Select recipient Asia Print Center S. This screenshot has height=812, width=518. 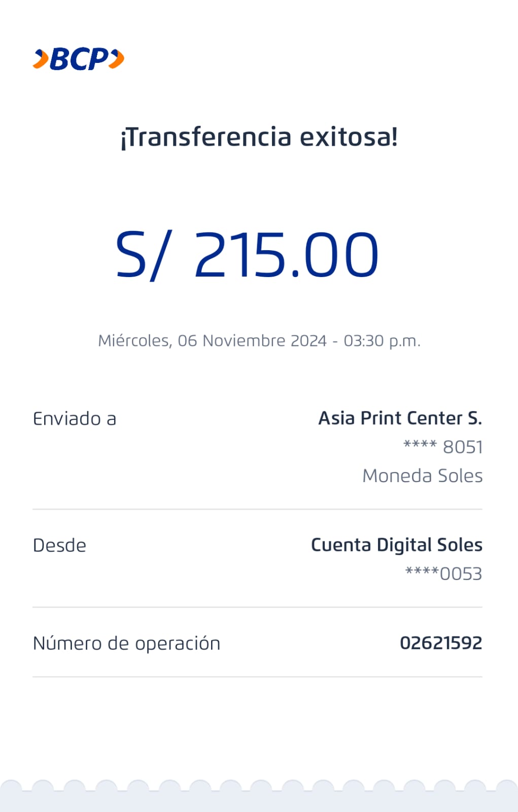tap(400, 418)
